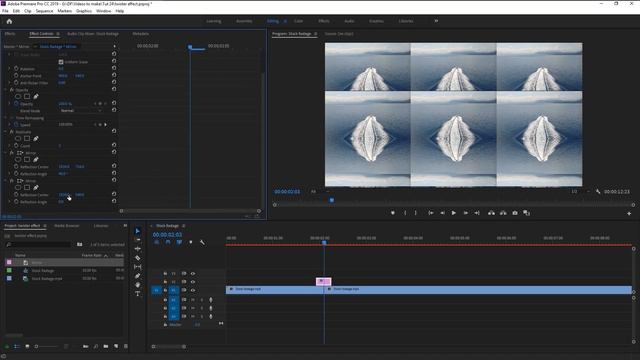640x360 pixels.
Task: Switch Project panel to list view
Action: pos(17,347)
